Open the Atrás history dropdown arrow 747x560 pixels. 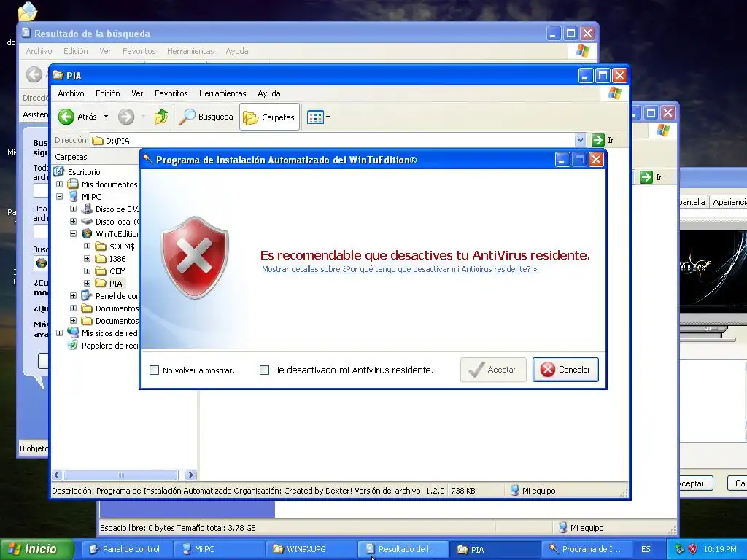pos(106,117)
